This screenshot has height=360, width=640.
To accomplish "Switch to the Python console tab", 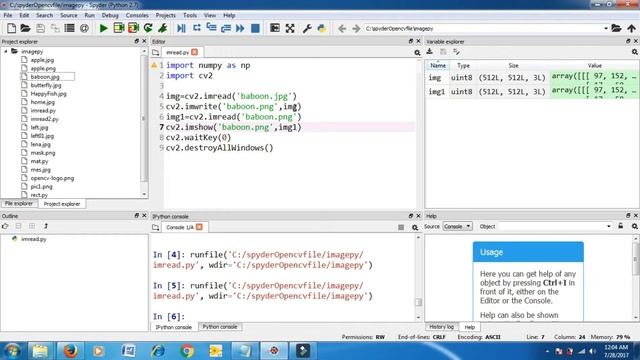I will coord(220,327).
